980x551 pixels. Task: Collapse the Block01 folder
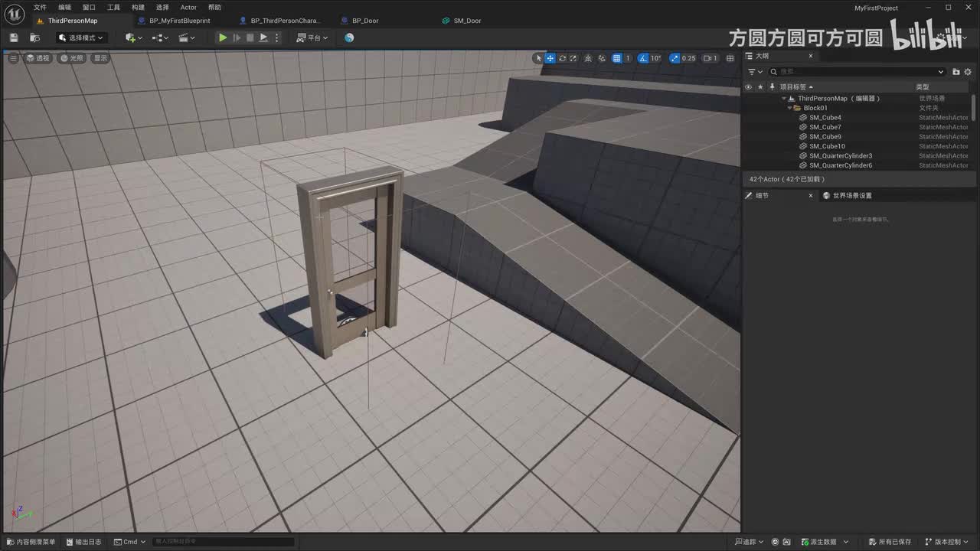tap(790, 108)
